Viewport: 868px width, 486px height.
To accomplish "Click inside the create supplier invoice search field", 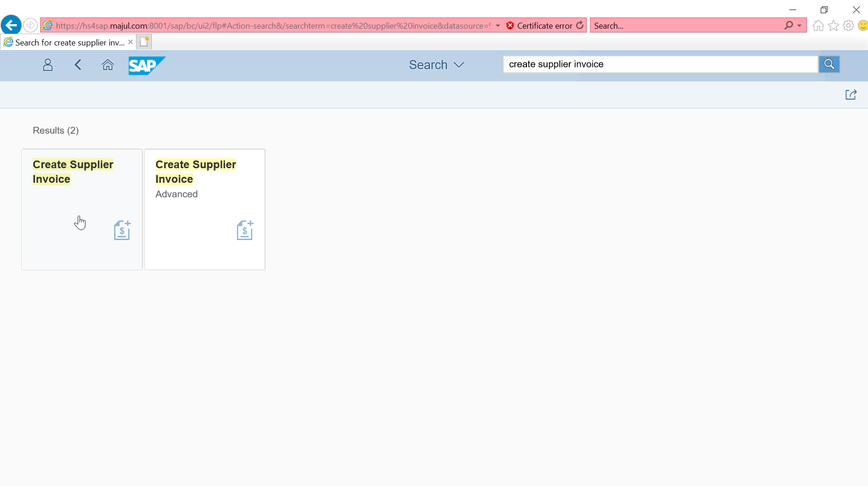I will (x=659, y=64).
